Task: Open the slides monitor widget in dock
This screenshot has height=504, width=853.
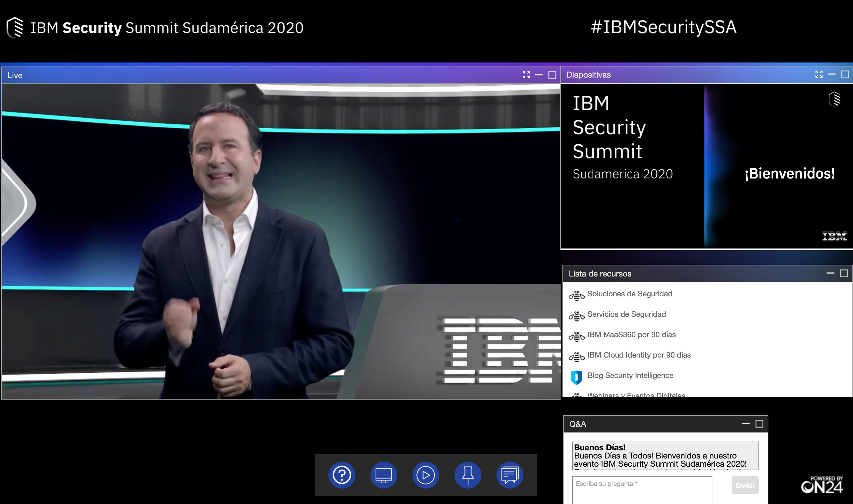Action: 384,475
